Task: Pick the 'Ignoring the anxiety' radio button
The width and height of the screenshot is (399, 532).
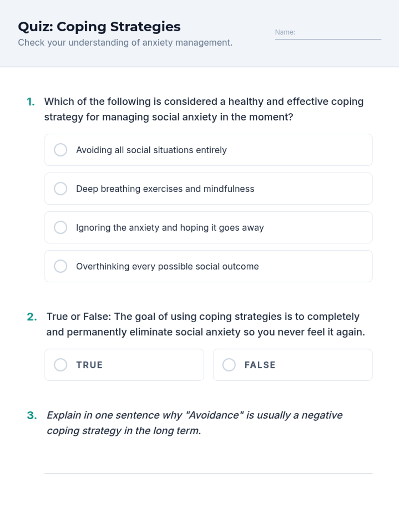Action: tap(61, 228)
